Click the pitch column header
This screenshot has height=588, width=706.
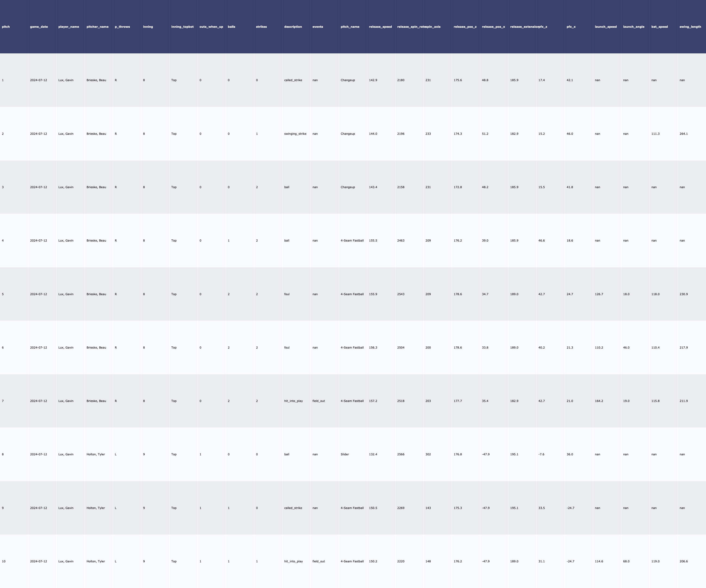pyautogui.click(x=6, y=27)
